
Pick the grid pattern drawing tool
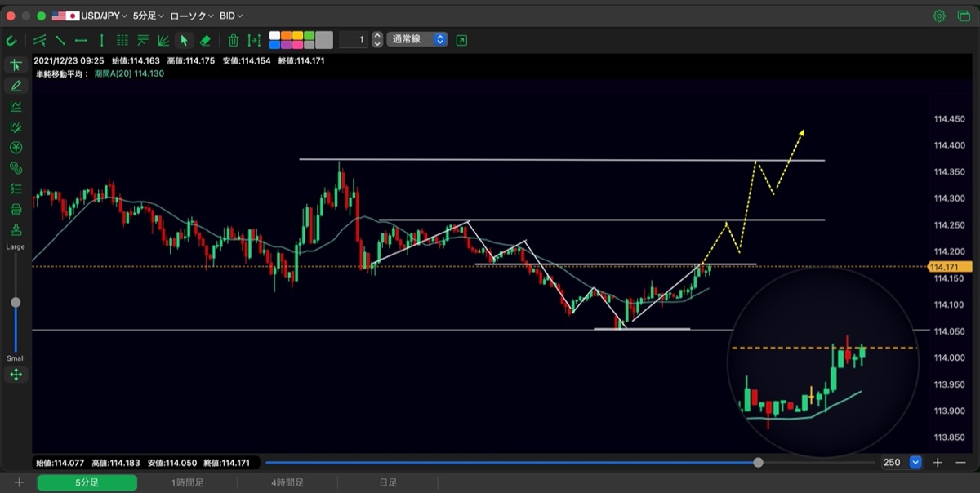[x=122, y=40]
